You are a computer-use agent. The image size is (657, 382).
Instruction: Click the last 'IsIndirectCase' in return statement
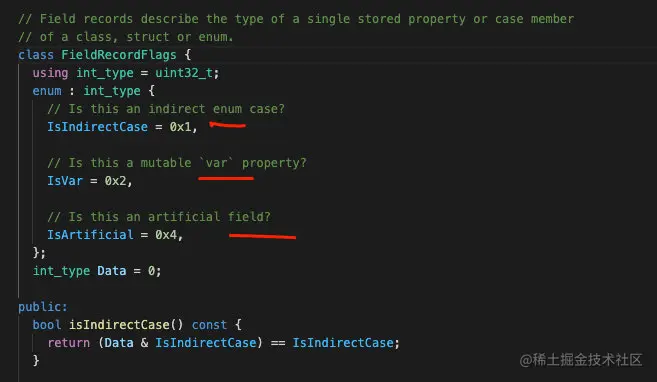(343, 343)
